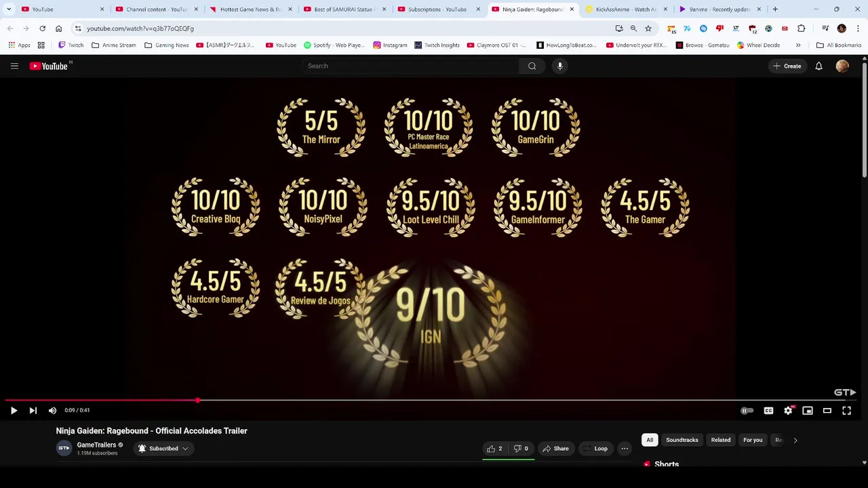Open the install app icon in address bar
The height and width of the screenshot is (488, 868).
[x=618, y=28]
